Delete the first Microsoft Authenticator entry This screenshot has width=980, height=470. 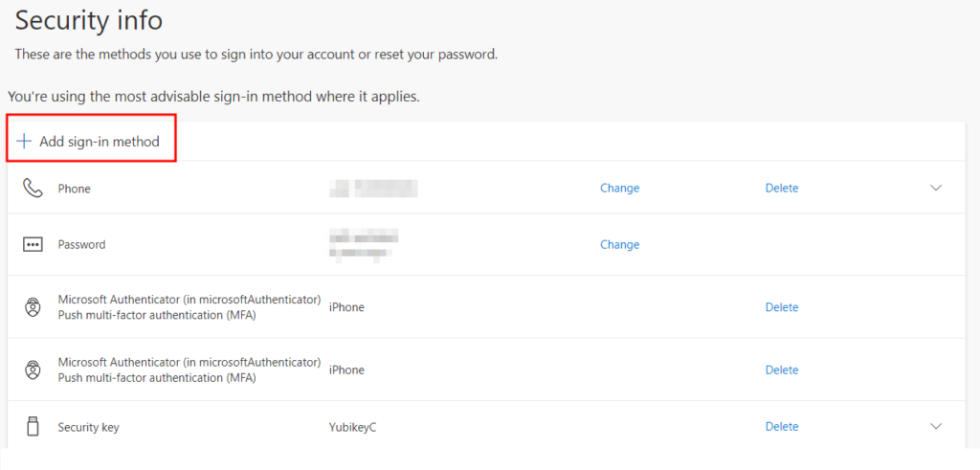[x=781, y=307]
